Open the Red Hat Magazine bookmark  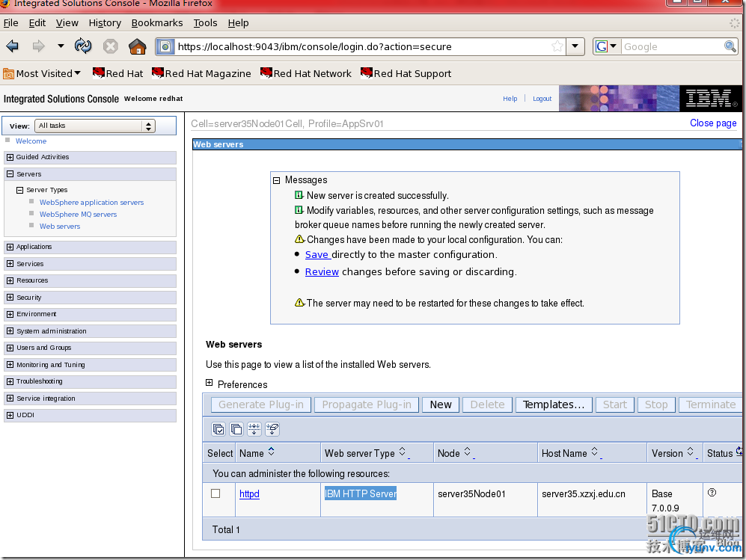[x=201, y=73]
